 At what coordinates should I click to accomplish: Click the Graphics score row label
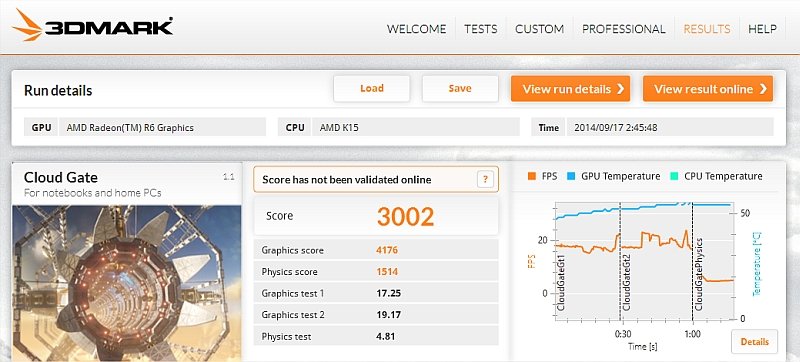coord(292,250)
